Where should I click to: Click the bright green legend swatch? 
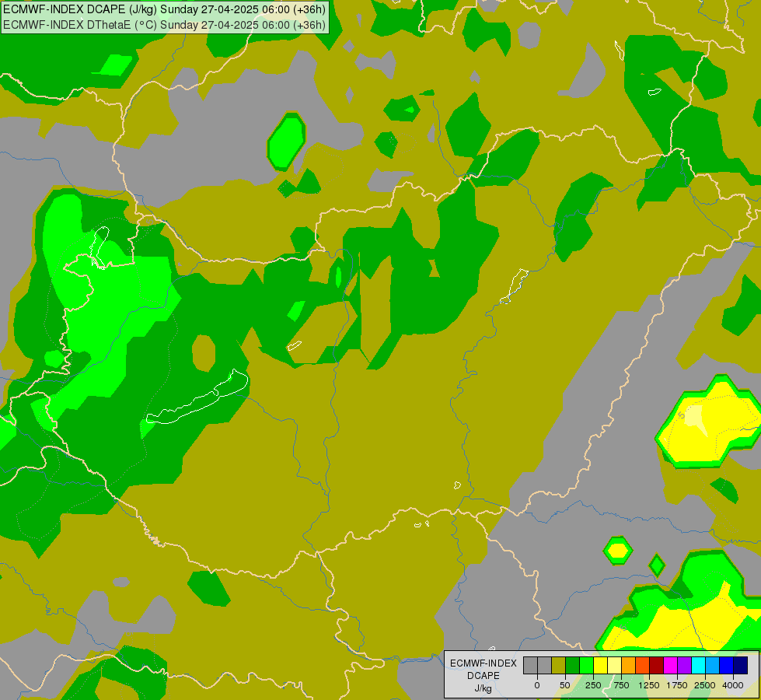(x=587, y=666)
